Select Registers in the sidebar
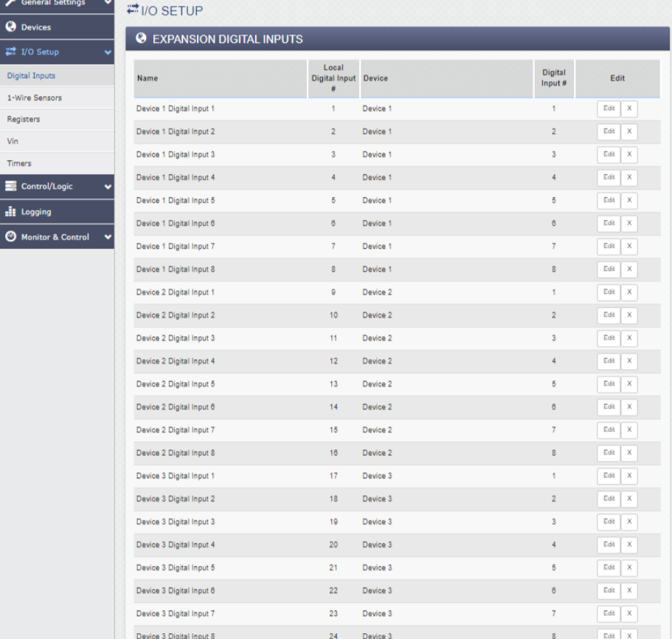672x639 pixels. click(x=24, y=119)
